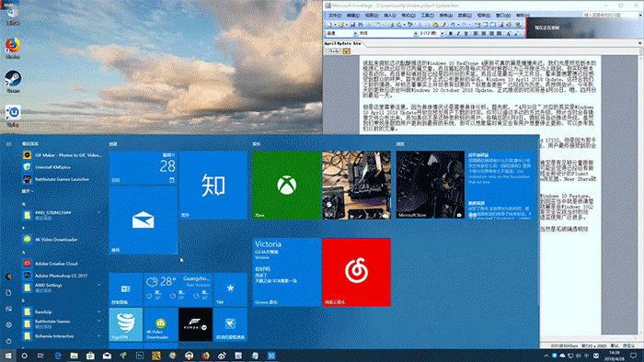Image resolution: width=644 pixels, height=362 pixels.
Task: Open Steam desktop shortcut
Action: (x=13, y=82)
